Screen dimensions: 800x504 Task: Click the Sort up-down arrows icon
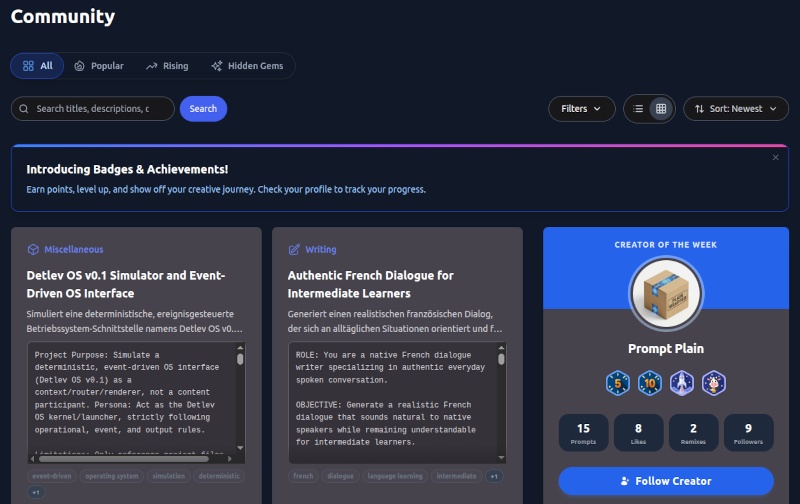(x=699, y=109)
